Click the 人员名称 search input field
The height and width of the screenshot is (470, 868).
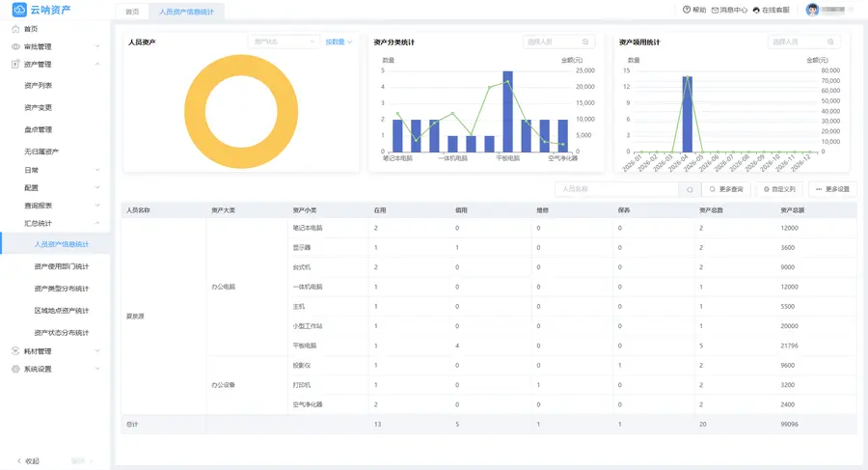pyautogui.click(x=616, y=189)
